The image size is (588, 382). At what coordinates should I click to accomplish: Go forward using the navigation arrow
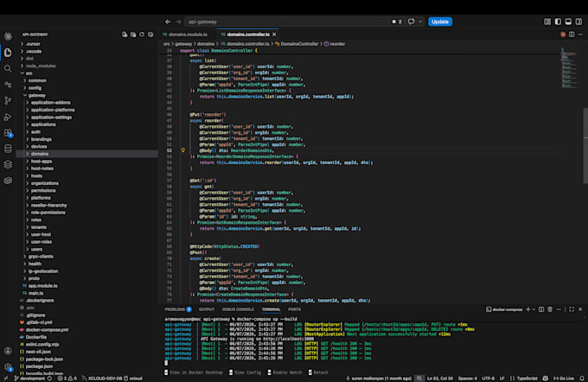coord(178,22)
